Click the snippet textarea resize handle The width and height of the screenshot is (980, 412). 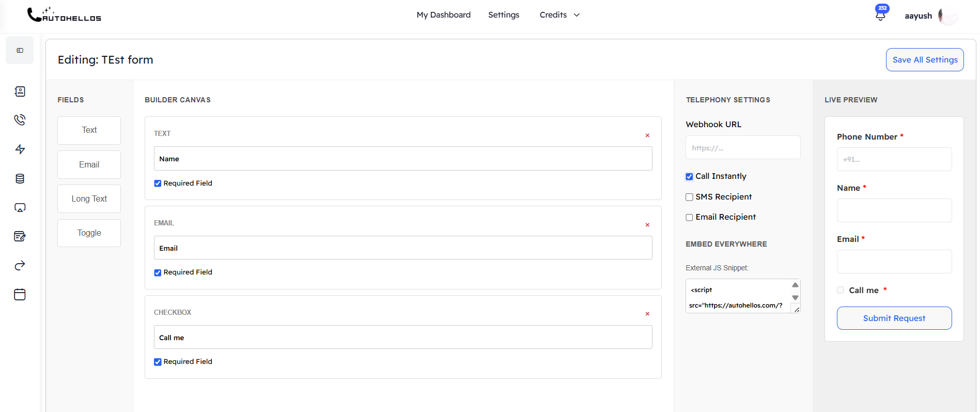tap(797, 309)
